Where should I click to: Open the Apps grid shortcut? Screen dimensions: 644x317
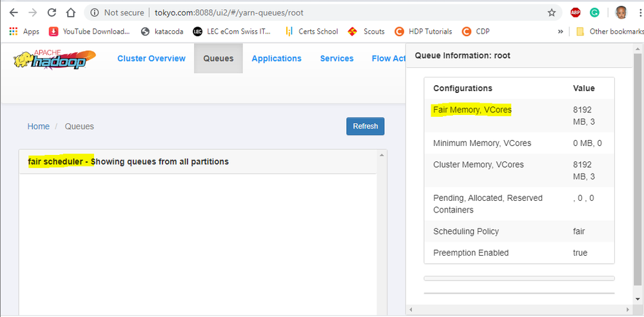pyautogui.click(x=24, y=31)
